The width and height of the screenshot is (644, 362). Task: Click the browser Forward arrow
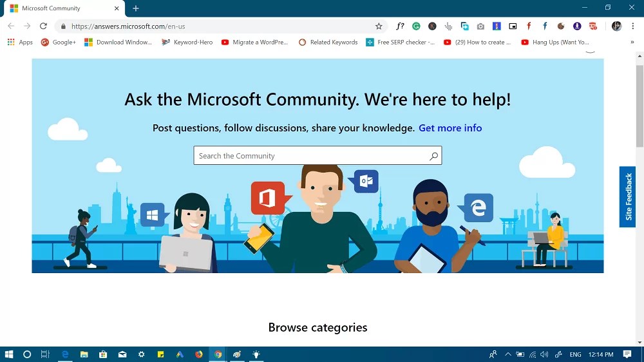(x=27, y=26)
